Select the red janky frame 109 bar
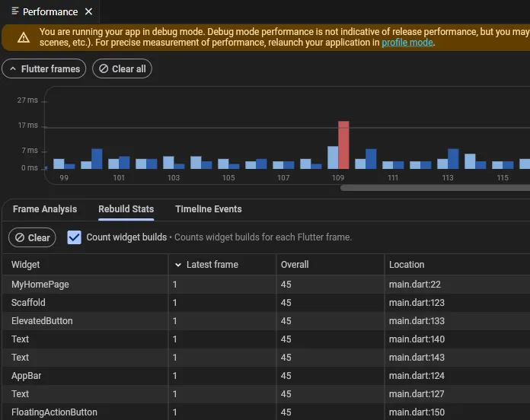The image size is (530, 420). pos(343,145)
